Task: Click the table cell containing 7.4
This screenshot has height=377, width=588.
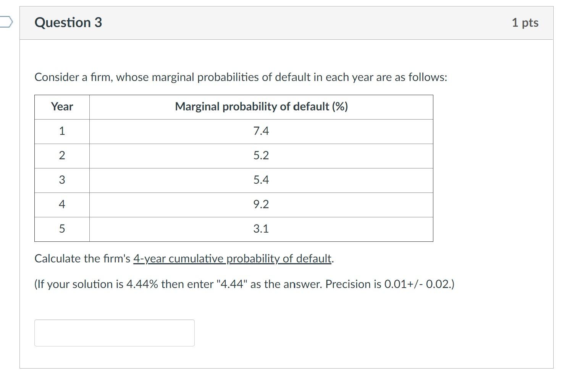Action: tap(262, 131)
